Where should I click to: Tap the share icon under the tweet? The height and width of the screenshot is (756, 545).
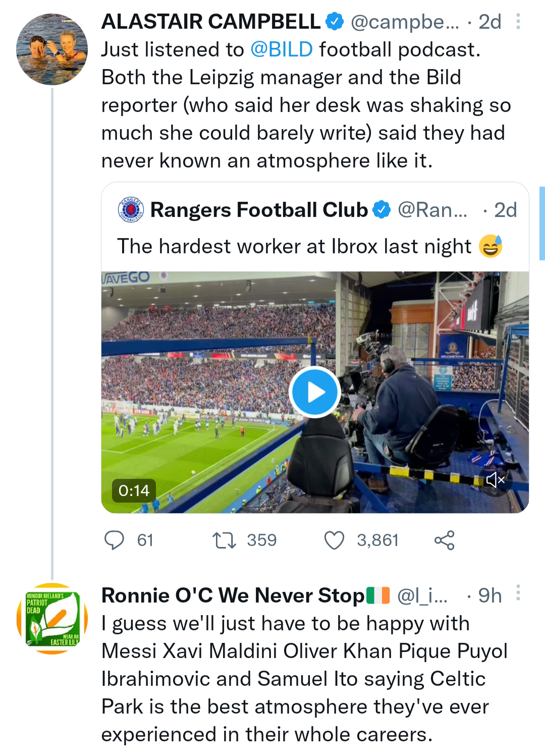coord(444,540)
